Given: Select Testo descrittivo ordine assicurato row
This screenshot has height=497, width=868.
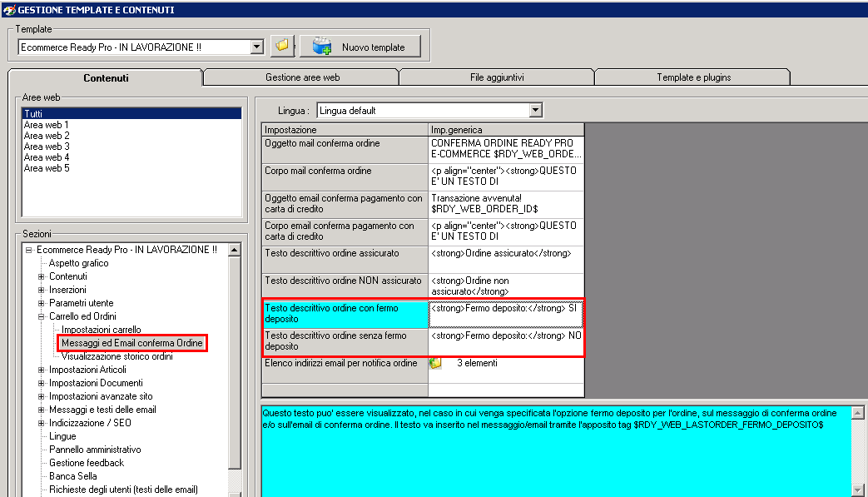Looking at the screenshot, I should point(345,260).
